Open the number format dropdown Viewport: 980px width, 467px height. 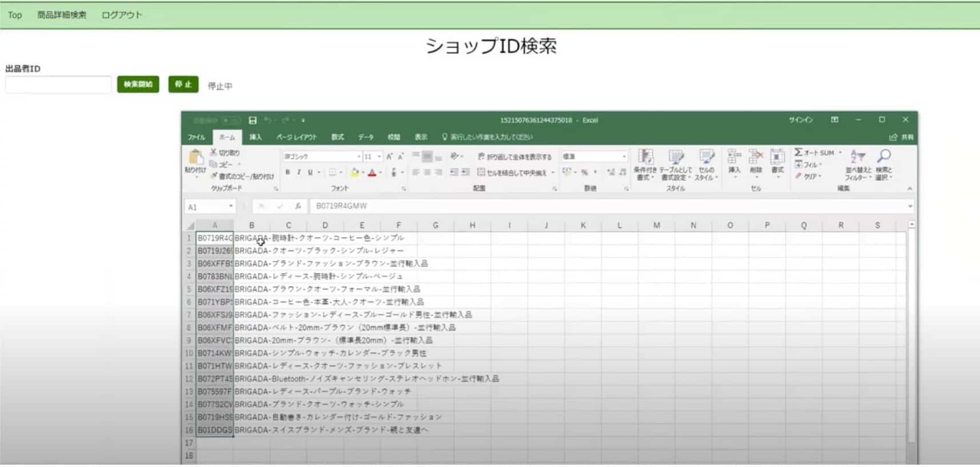pyautogui.click(x=624, y=157)
